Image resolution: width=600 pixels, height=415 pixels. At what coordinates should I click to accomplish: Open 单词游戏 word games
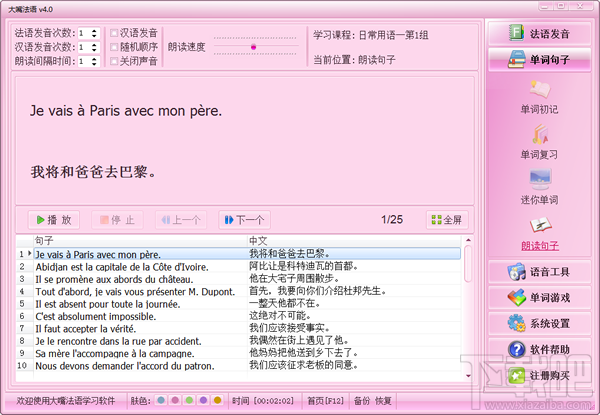539,298
